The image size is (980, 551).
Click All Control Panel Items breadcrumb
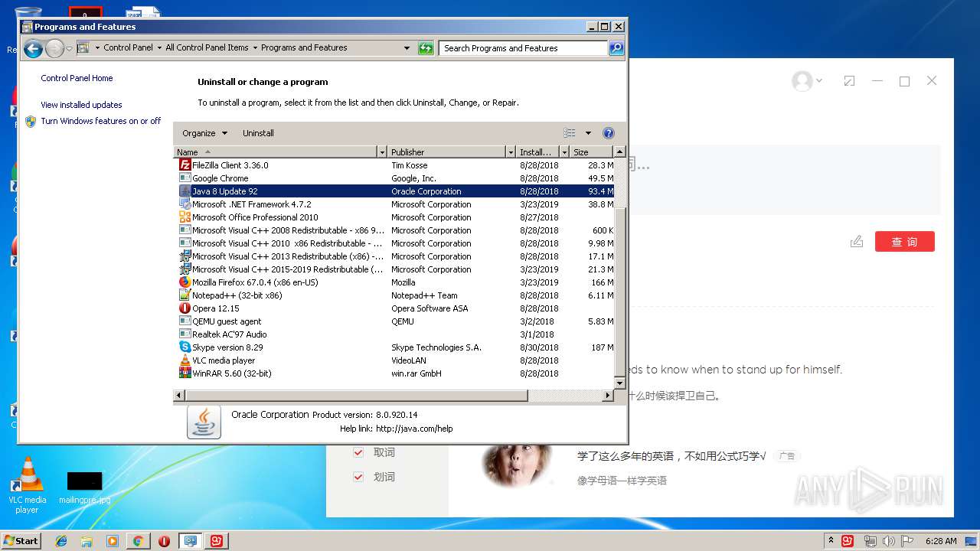[x=207, y=47]
